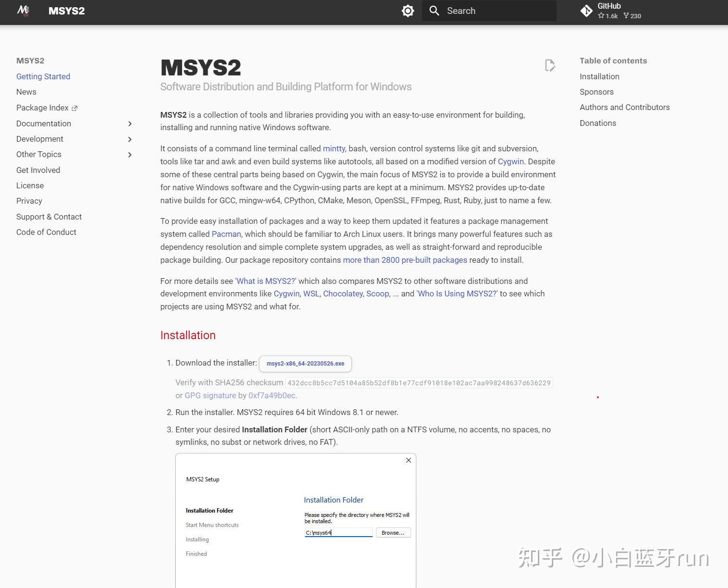Open 'Who Is Using MSYS2?' link
The width and height of the screenshot is (728, 588).
click(x=457, y=294)
